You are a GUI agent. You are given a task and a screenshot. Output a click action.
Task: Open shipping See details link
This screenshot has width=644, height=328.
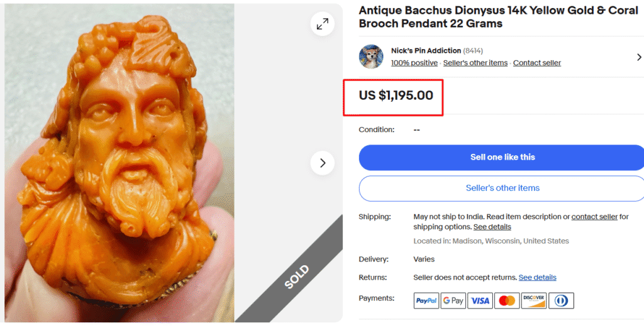click(492, 227)
